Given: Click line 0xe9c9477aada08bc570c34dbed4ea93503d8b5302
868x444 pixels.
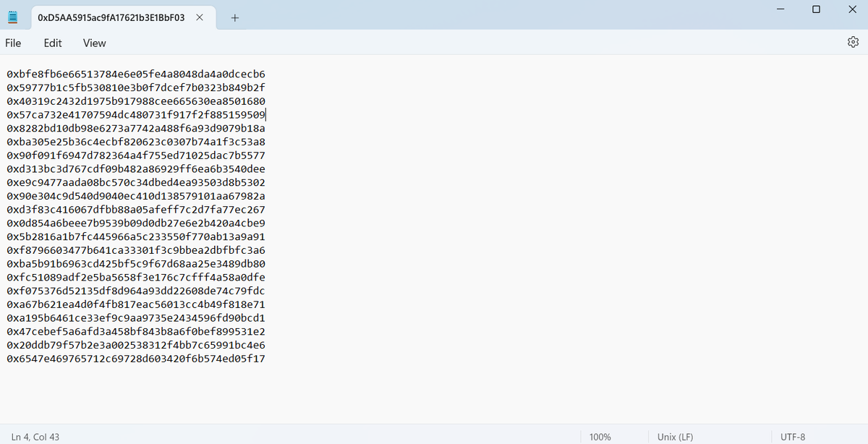Looking at the screenshot, I should click(x=136, y=182).
